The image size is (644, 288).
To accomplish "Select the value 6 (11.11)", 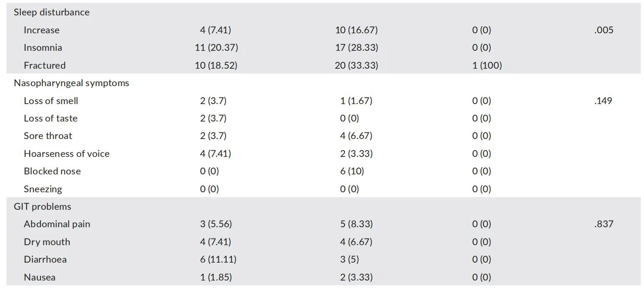I will [218, 260].
